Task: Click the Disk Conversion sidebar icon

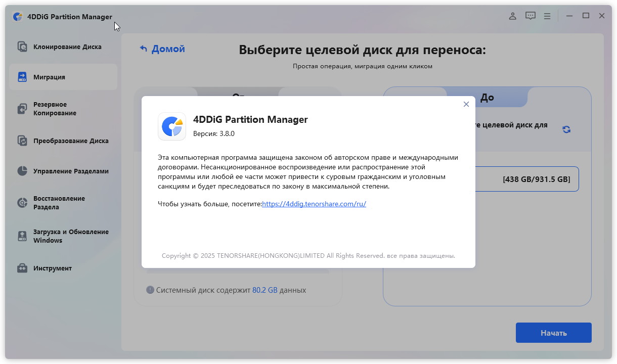Action: coord(22,141)
